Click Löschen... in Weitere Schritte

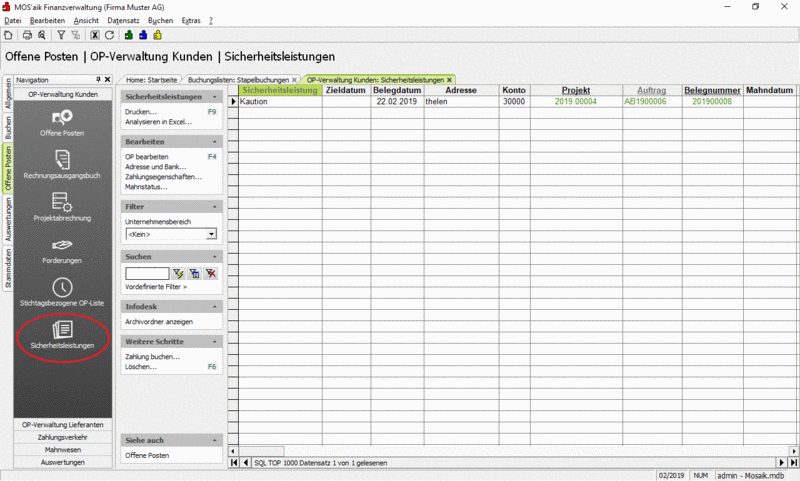(x=141, y=367)
